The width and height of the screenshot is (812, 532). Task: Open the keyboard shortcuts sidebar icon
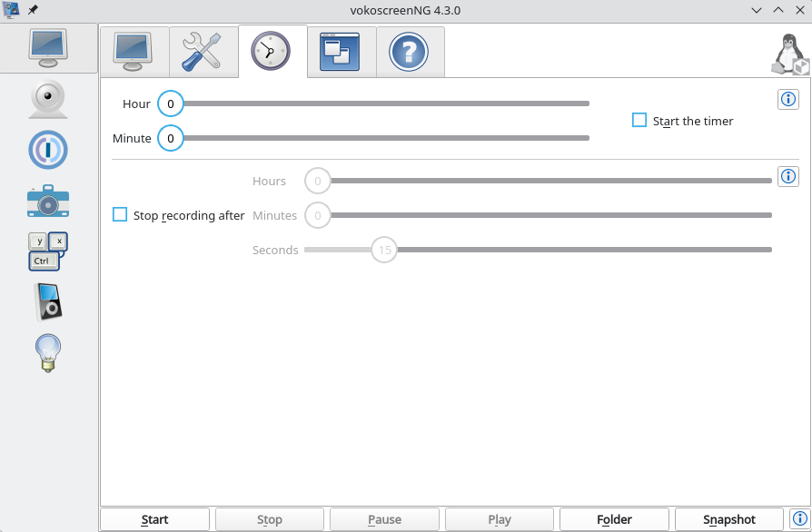pyautogui.click(x=47, y=251)
